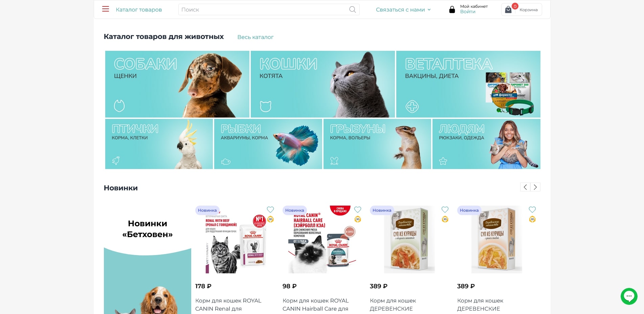Open the Собаки category banner
Screen dimensions: 644x314
[177, 84]
